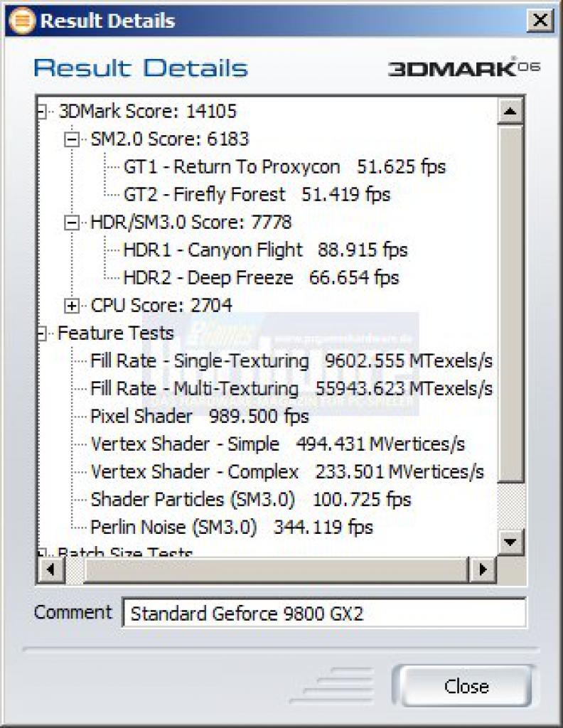Viewport: 563px width, 728px height.
Task: Collapse the SM2.0 Score node
Action: click(x=72, y=139)
